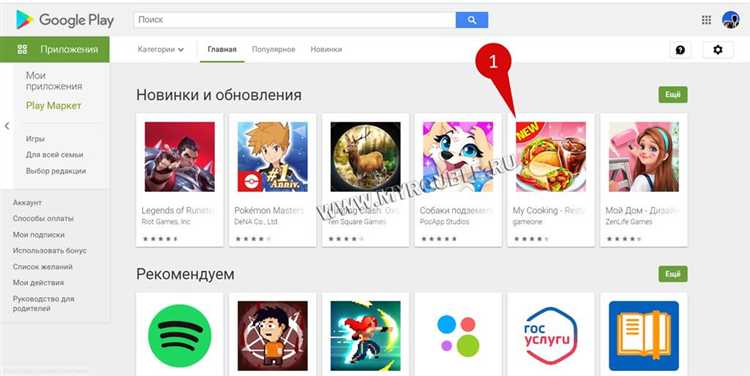Open Мои приложения in the sidebar
Screen dimensions: 750x376
[x=54, y=81]
